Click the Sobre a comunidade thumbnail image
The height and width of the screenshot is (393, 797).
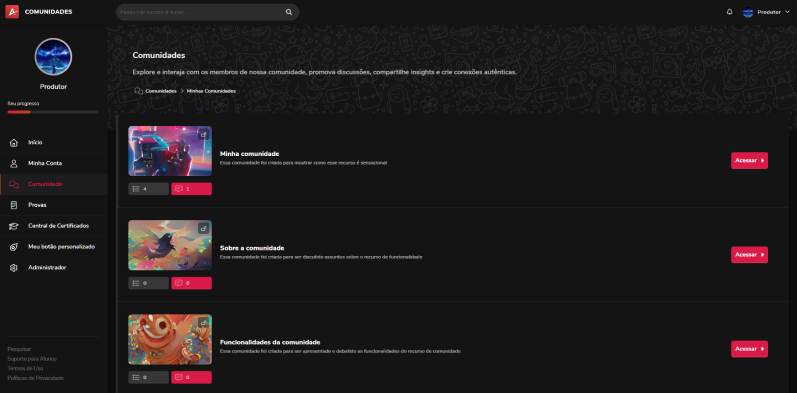pos(170,245)
